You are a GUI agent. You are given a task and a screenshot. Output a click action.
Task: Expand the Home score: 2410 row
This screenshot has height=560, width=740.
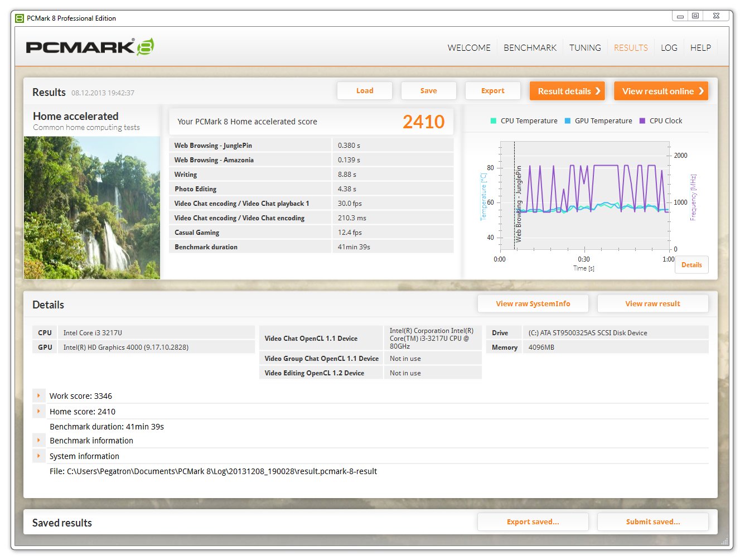tap(38, 412)
